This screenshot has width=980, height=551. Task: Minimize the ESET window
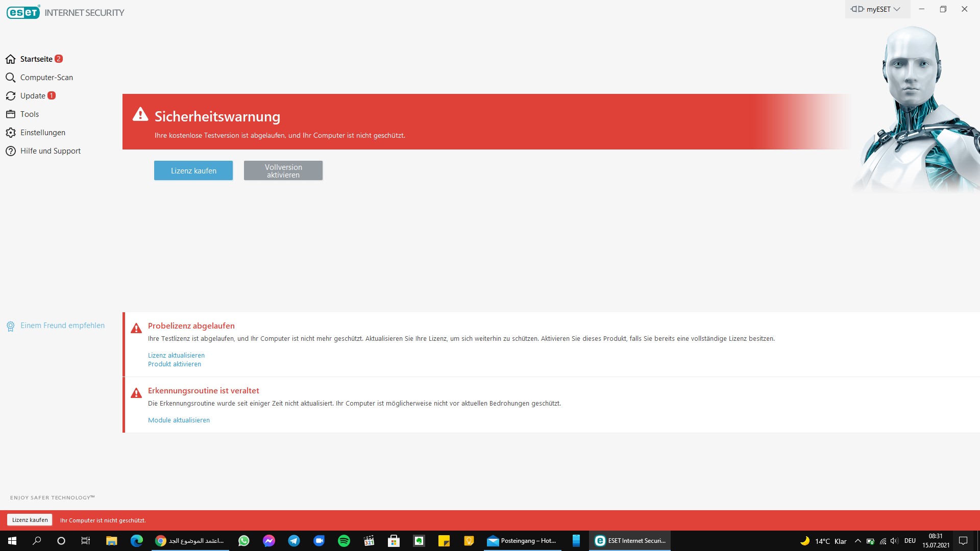pos(922,9)
